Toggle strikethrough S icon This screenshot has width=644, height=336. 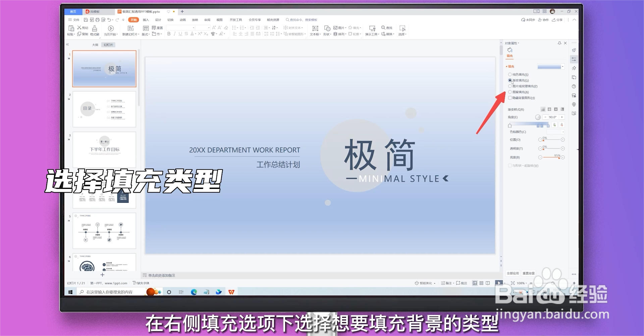tap(186, 34)
